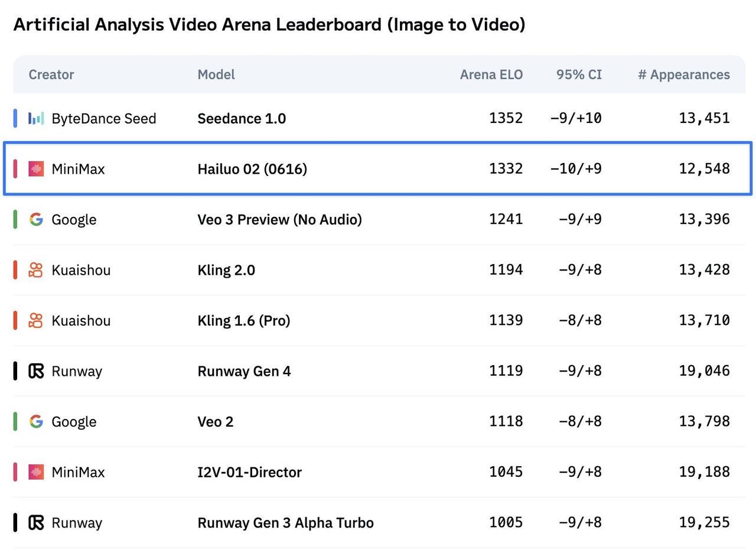Sort by # Appearances column header
This screenshot has width=756, height=553.
click(684, 74)
